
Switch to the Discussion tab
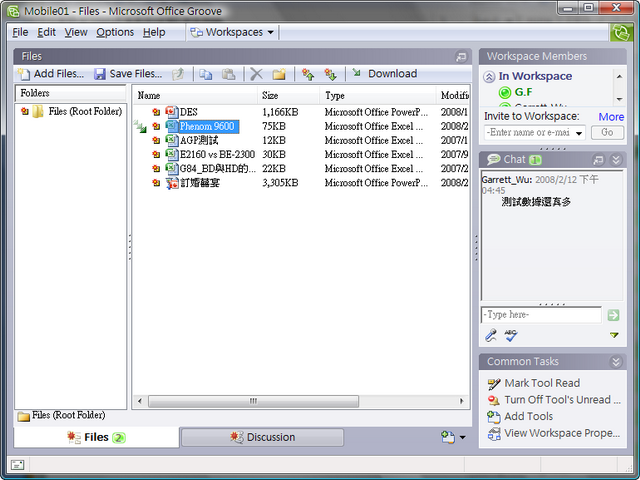(262, 437)
